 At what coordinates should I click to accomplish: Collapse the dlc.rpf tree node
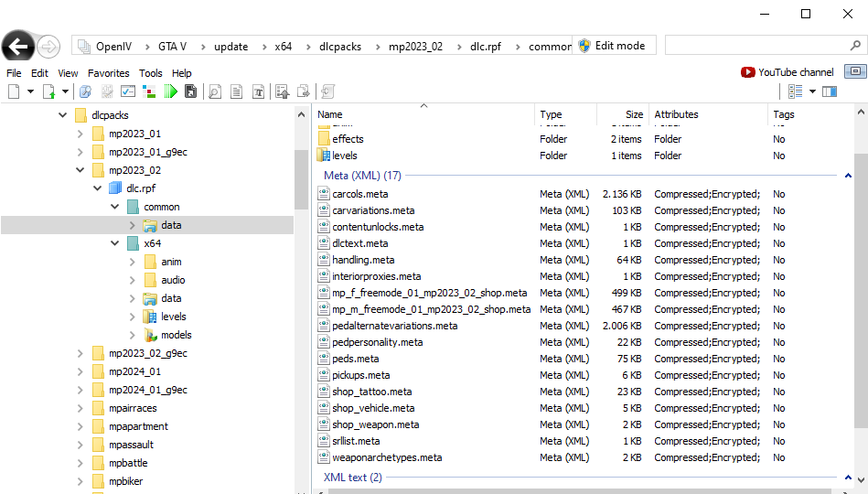pos(98,188)
